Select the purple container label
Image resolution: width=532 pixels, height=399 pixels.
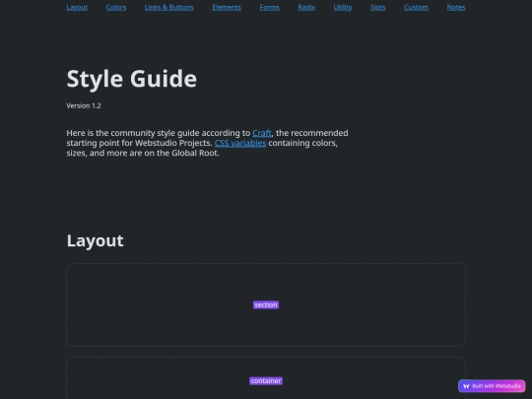pyautogui.click(x=266, y=380)
